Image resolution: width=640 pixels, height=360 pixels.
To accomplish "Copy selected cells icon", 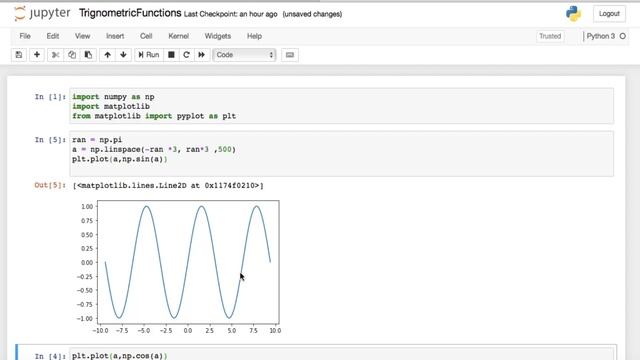I will pos(72,55).
